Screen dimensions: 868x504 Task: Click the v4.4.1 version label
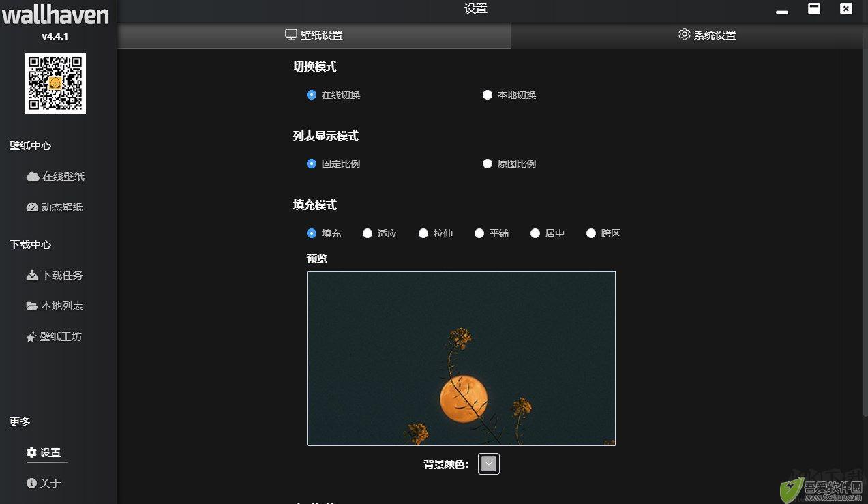tap(55, 37)
